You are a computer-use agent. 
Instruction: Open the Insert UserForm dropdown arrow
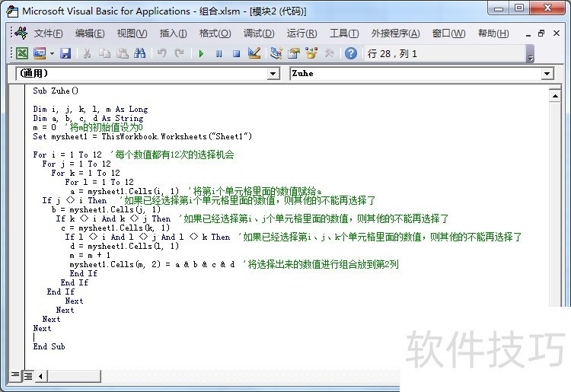tap(52, 54)
